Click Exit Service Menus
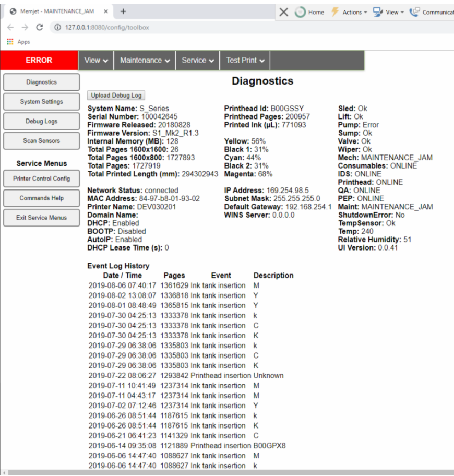The width and height of the screenshot is (454, 476). coord(42,218)
